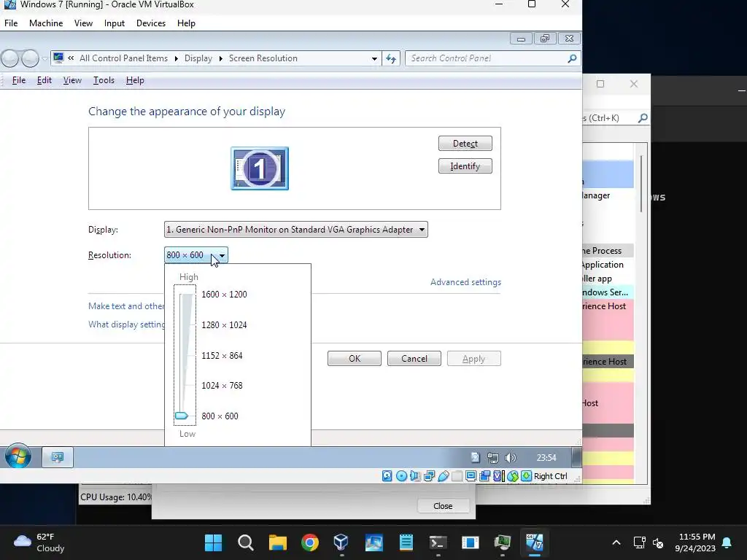Open Control Panel taskbar button in VM
The image size is (747, 560).
[58, 458]
